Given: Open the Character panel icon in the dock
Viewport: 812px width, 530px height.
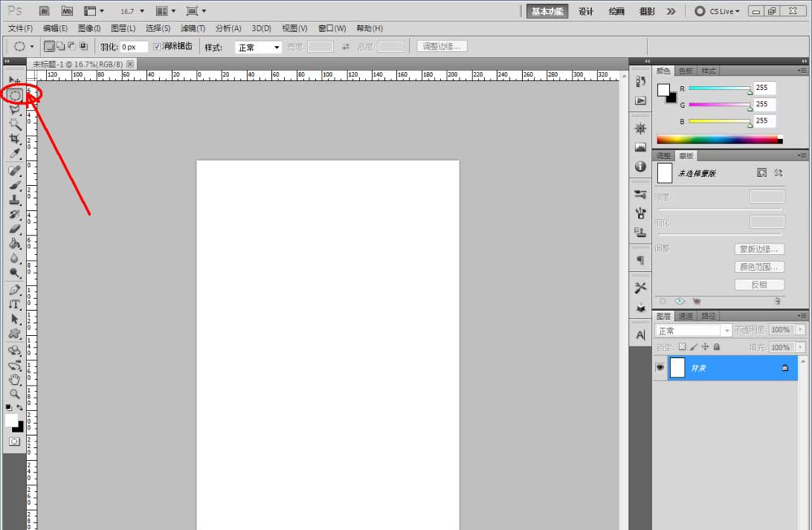Looking at the screenshot, I should click(641, 335).
